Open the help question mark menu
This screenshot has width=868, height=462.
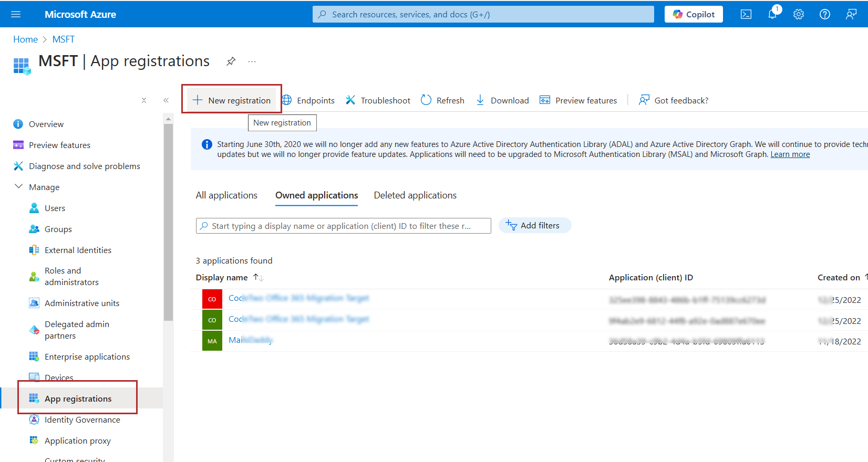(x=825, y=14)
